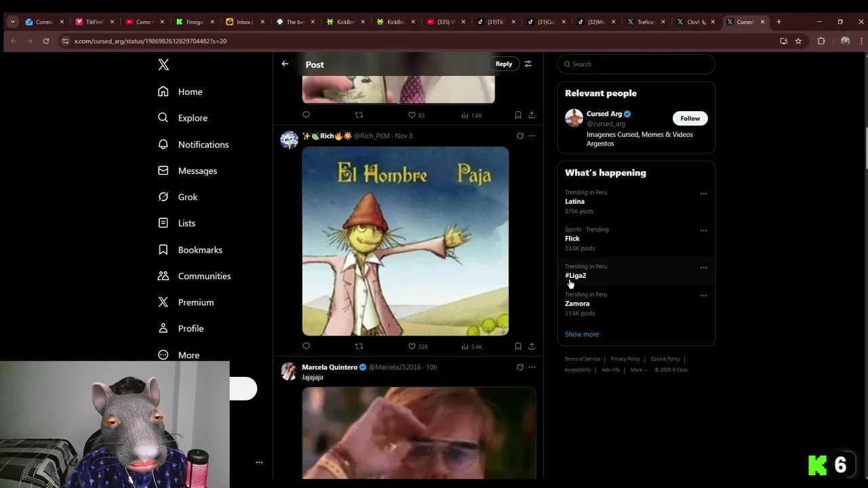The height and width of the screenshot is (488, 868).
Task: Open reply sorting filter icon
Action: (528, 64)
